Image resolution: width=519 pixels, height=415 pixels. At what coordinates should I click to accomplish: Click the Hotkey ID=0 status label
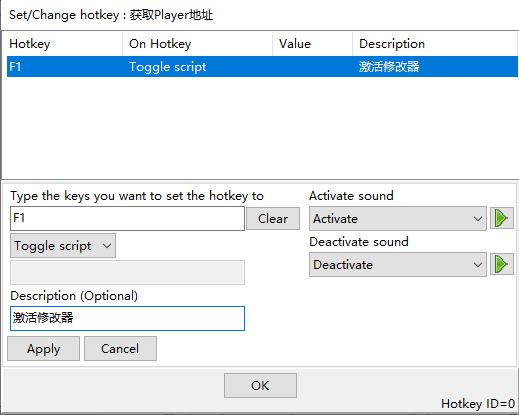tap(478, 404)
